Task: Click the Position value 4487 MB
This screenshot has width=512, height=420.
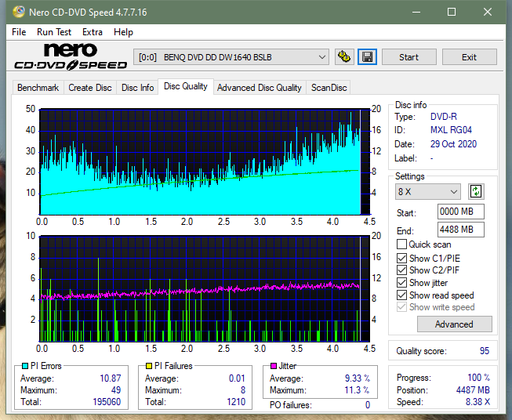Action: [x=473, y=390]
